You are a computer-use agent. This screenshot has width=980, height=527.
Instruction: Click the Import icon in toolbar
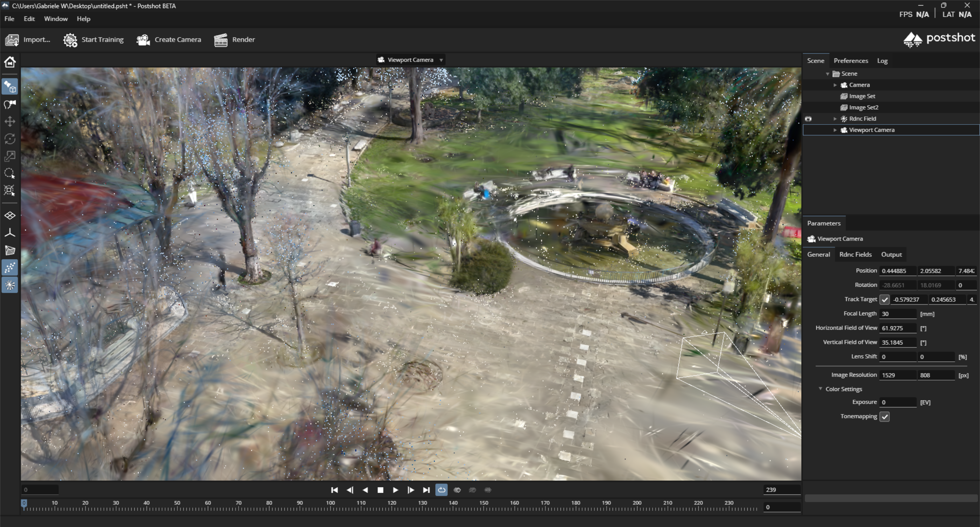[12, 40]
